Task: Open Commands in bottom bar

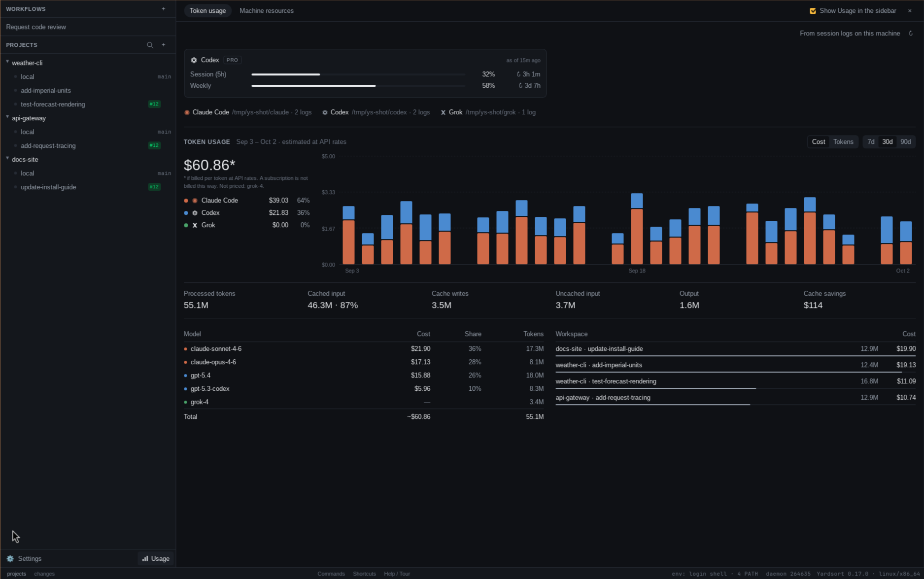Action: pyautogui.click(x=331, y=574)
